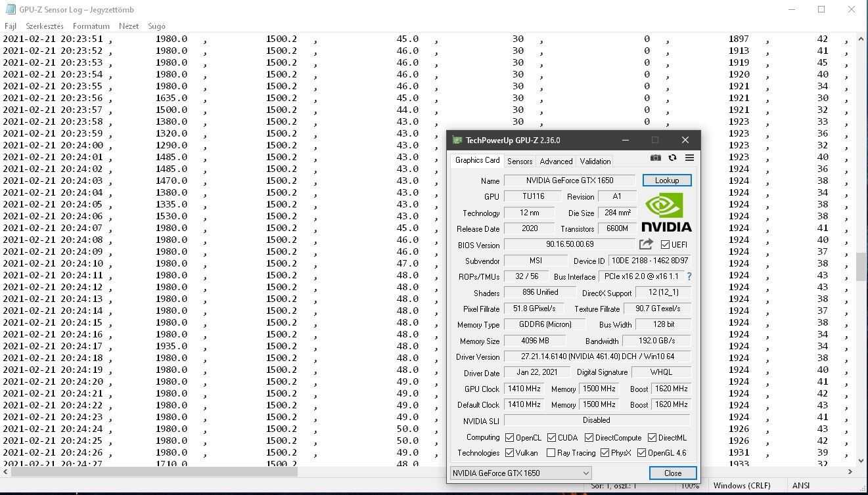Viewport: 868px width, 495px height.
Task: Click the Shaders 896 Unified field
Action: pyautogui.click(x=540, y=293)
